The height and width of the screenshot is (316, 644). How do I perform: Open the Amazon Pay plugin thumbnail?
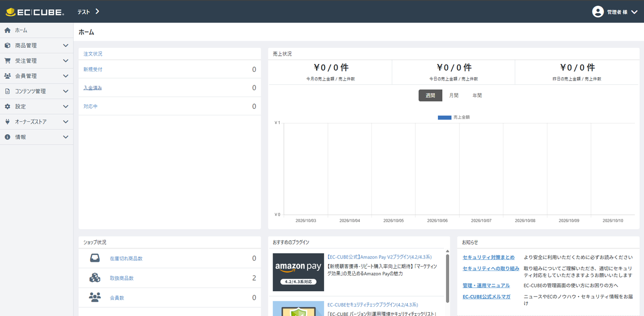tap(298, 272)
